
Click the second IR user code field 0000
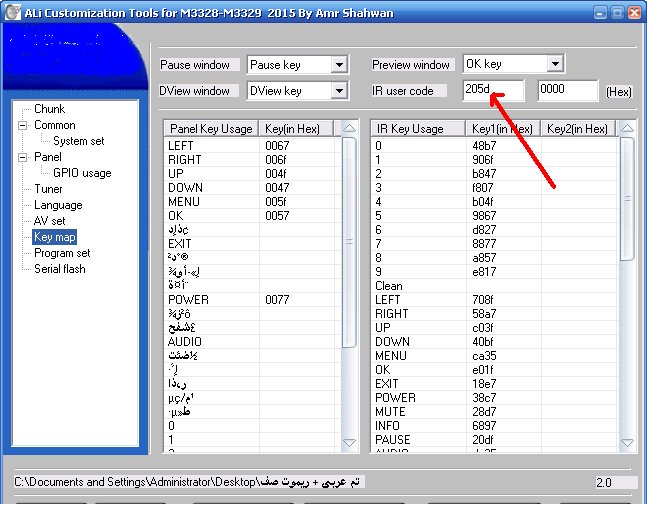(x=568, y=90)
